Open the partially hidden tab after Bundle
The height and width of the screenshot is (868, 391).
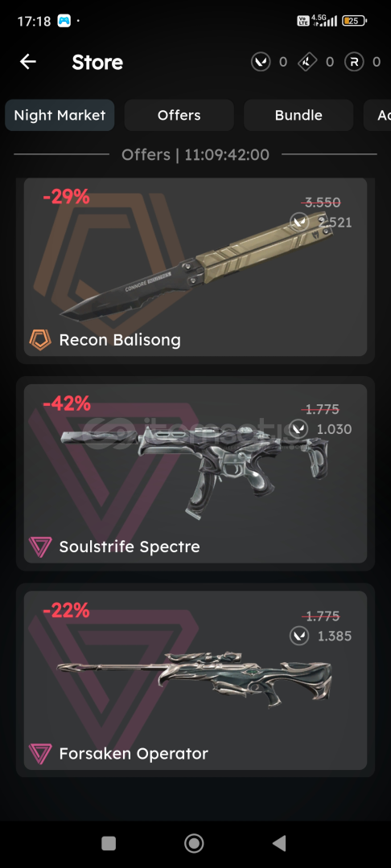click(x=377, y=115)
